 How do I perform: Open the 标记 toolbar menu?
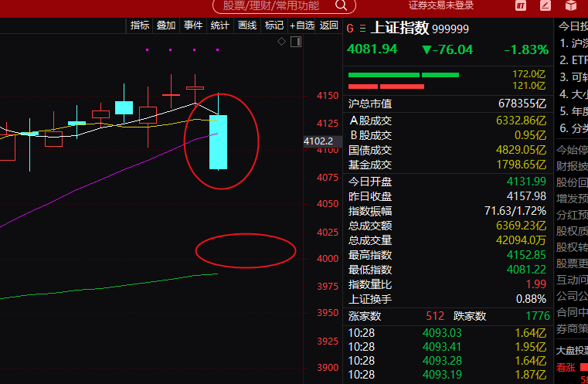tap(274, 25)
